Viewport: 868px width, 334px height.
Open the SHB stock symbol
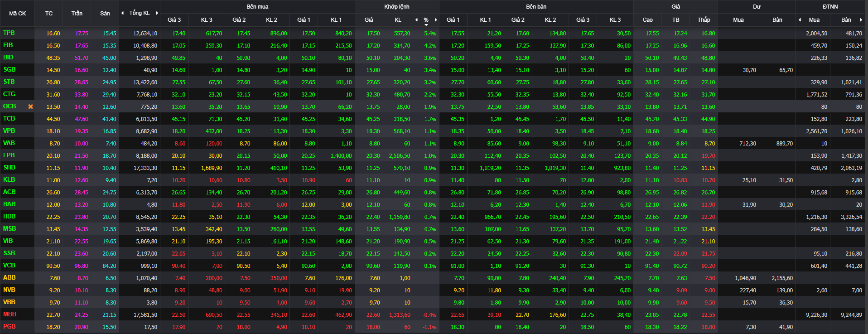pyautogui.click(x=10, y=168)
